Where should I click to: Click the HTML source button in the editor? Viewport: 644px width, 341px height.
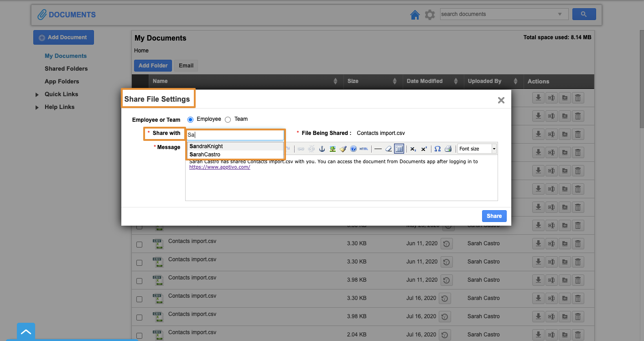(364, 149)
